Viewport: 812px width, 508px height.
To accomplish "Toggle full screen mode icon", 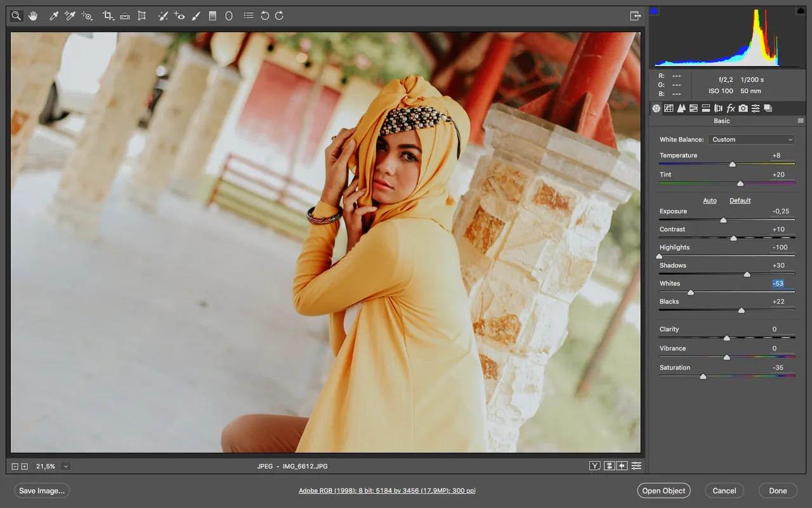I will click(635, 15).
